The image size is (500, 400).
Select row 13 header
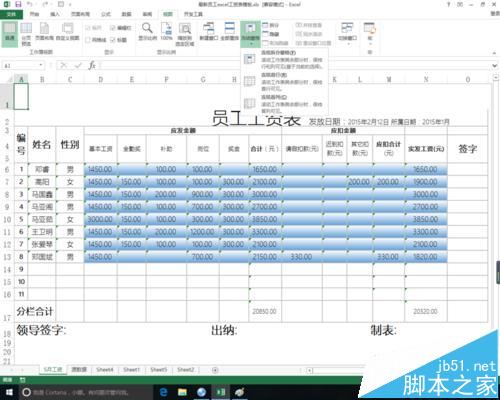pyautogui.click(x=7, y=257)
